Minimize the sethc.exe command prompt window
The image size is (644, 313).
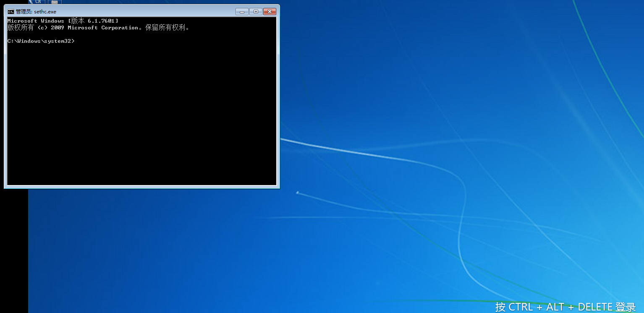[x=242, y=12]
